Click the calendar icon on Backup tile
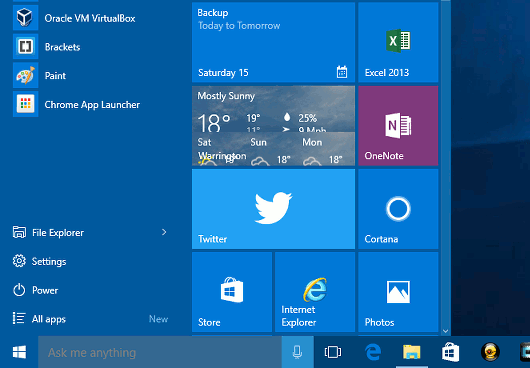Viewport: 530px width, 368px height. [x=342, y=72]
